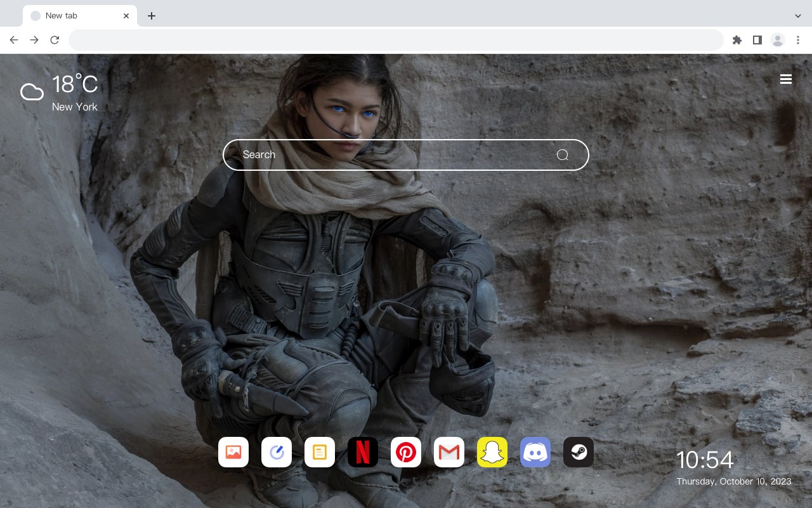
Task: Close the New tab tab
Action: 126,16
